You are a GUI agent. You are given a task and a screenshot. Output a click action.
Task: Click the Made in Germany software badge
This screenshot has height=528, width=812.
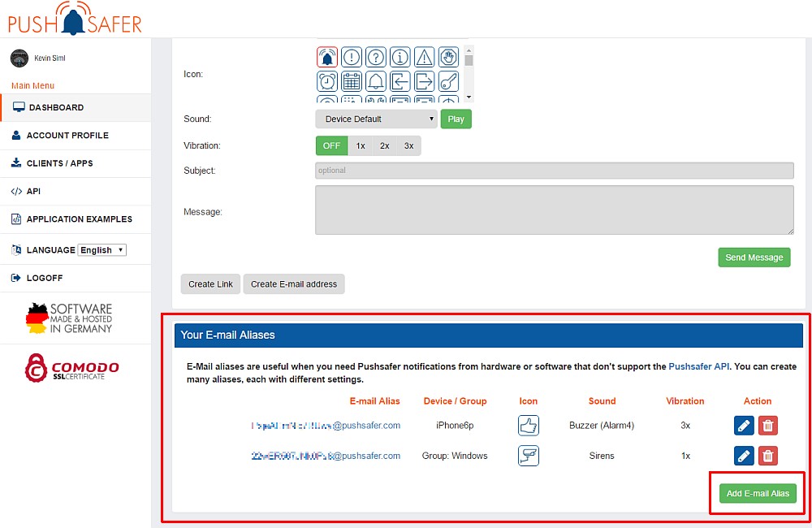coord(69,318)
